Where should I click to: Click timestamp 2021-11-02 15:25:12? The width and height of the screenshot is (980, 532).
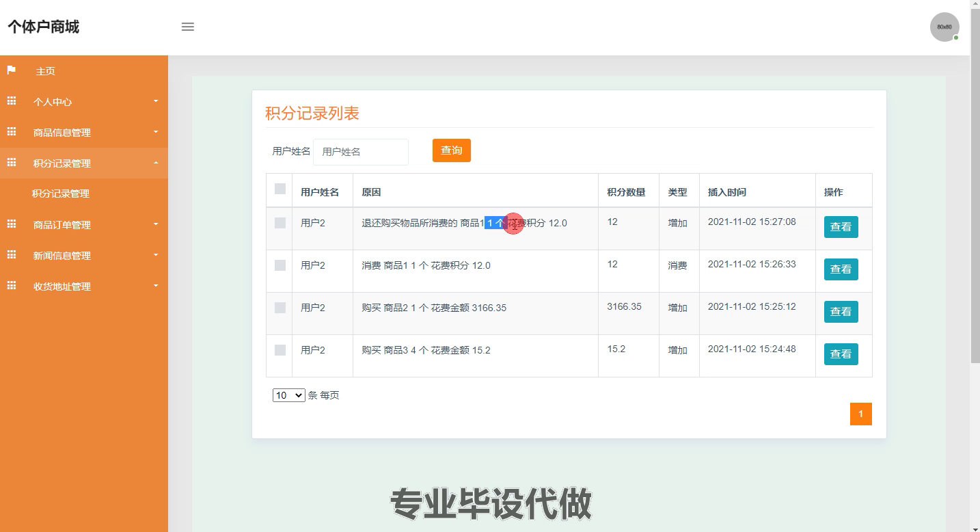click(x=752, y=306)
